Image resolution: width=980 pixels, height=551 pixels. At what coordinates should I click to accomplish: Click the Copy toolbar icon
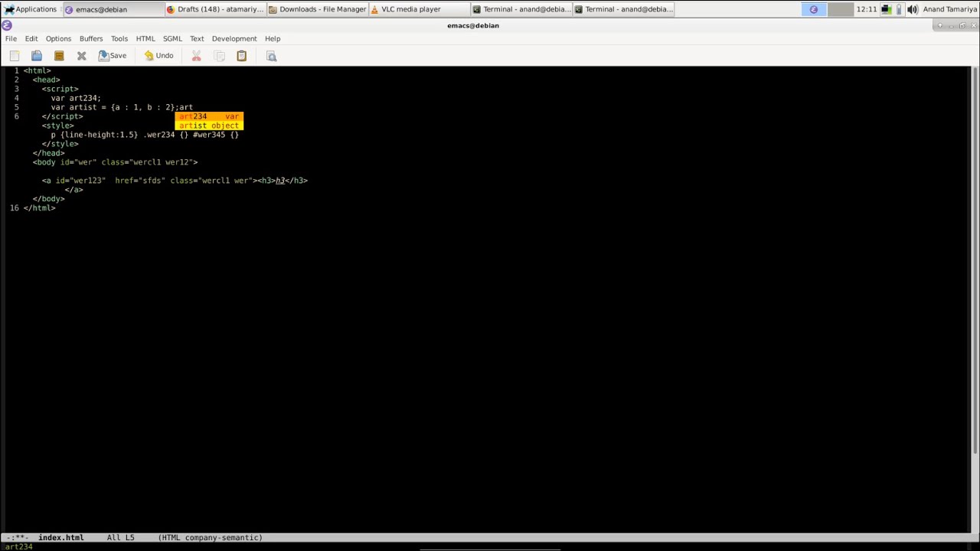coord(219,56)
